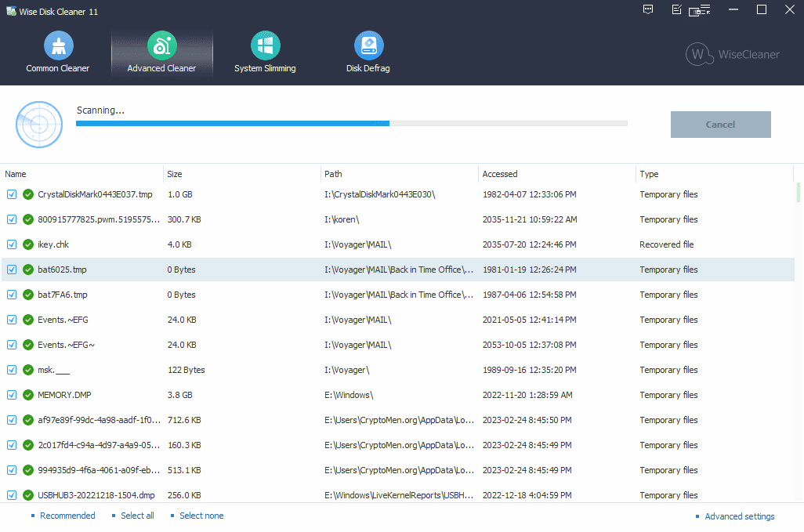The height and width of the screenshot is (532, 804).
Task: Click the 513.1 KB size cell
Action: pos(184,471)
